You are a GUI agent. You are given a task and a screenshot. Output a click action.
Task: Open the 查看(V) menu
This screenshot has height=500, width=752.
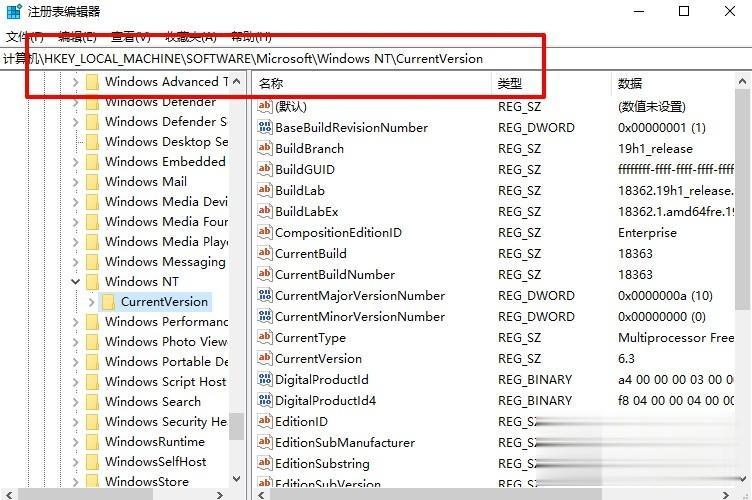tap(131, 36)
